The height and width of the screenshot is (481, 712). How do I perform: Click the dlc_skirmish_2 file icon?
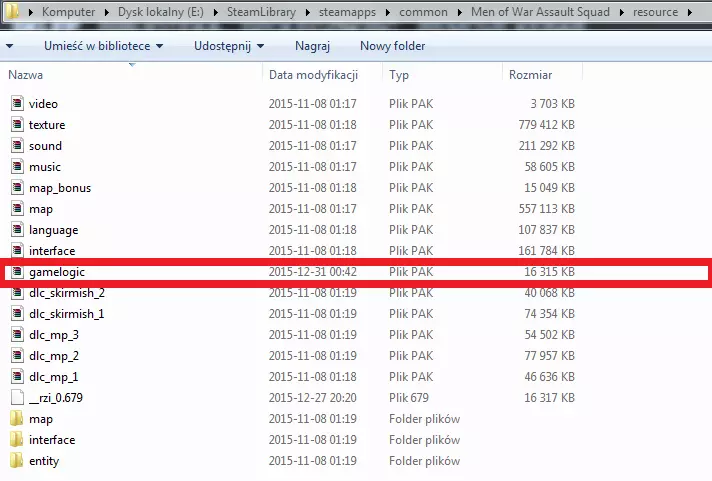(x=17, y=293)
